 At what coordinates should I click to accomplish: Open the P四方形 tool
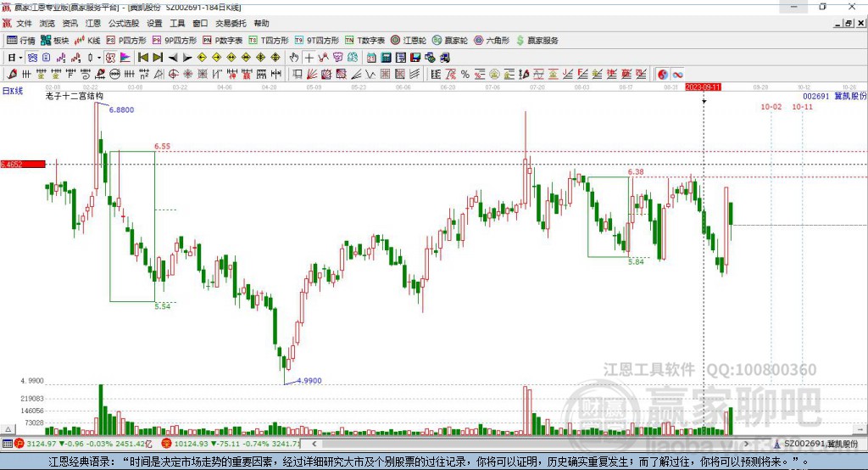126,41
